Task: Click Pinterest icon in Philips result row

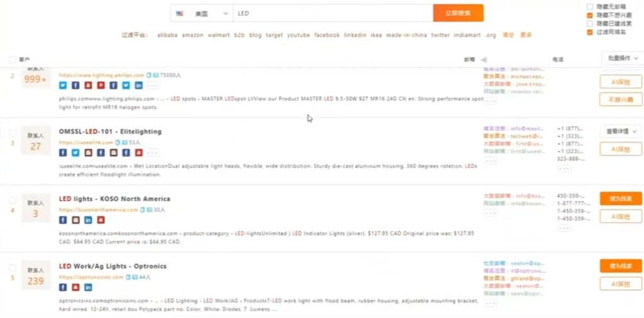Action: point(101,85)
